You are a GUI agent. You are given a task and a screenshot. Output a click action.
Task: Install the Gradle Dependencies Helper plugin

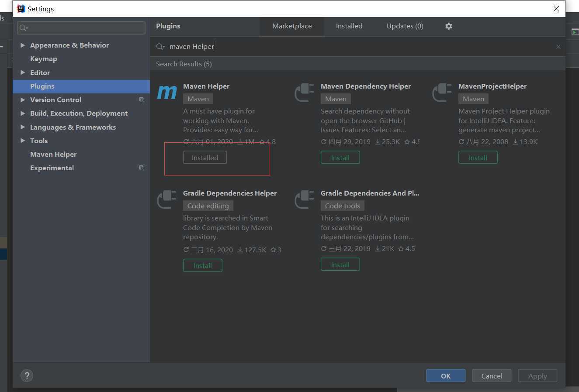click(x=203, y=265)
